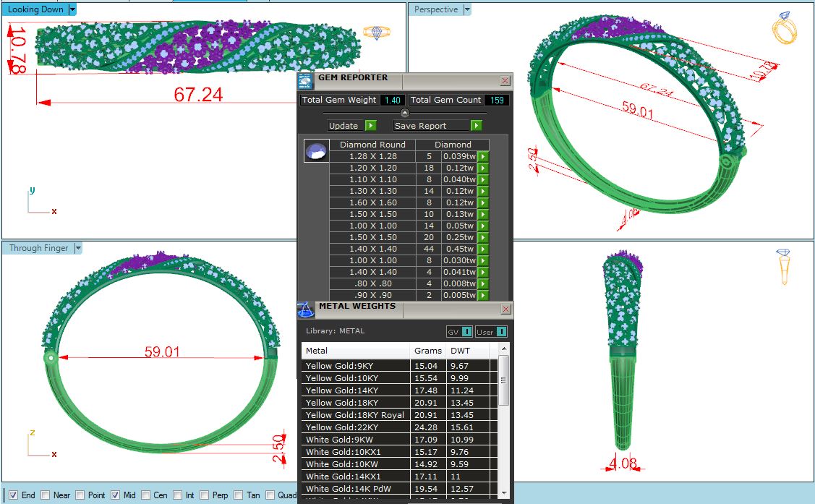
Task: Open the Through Finger viewport dropdown
Action: (x=78, y=248)
